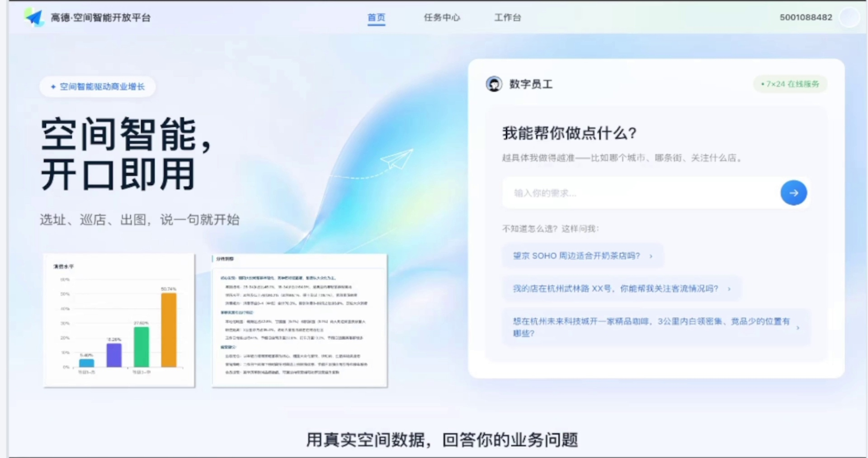Click the Amap paper-plane logo icon

[x=34, y=17]
